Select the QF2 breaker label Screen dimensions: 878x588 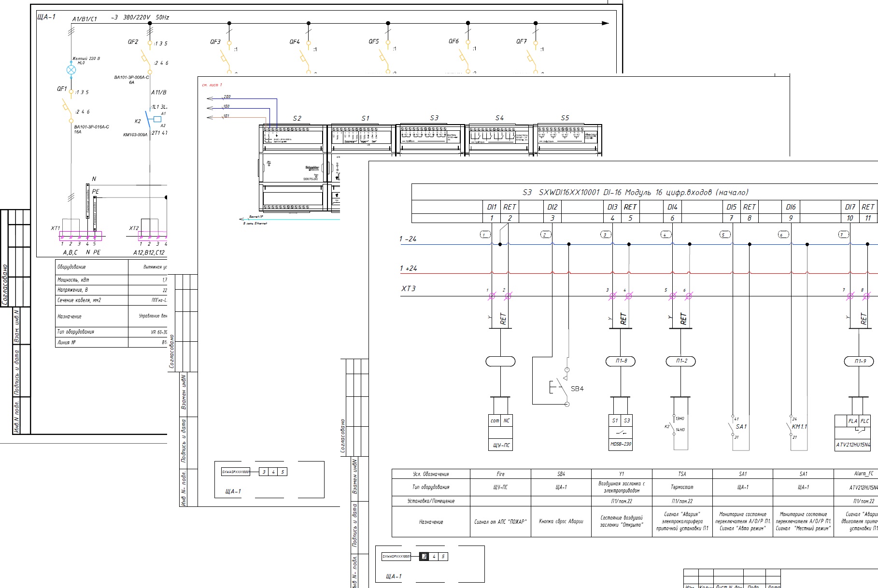tap(133, 42)
